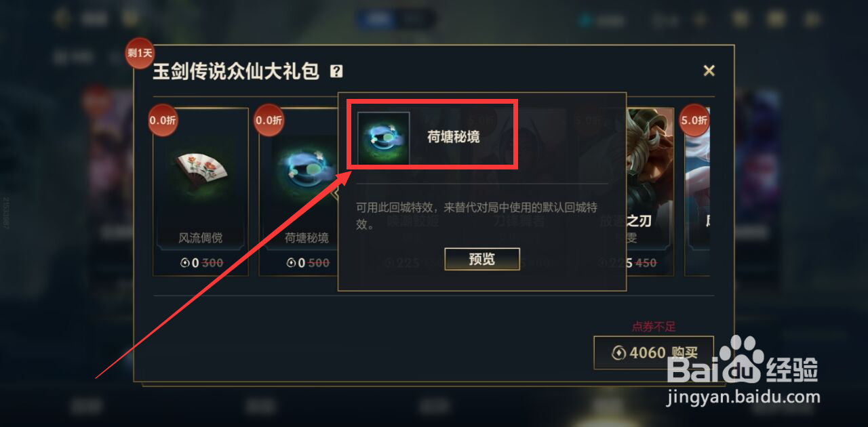Click the coin icon on purchase button

click(618, 353)
